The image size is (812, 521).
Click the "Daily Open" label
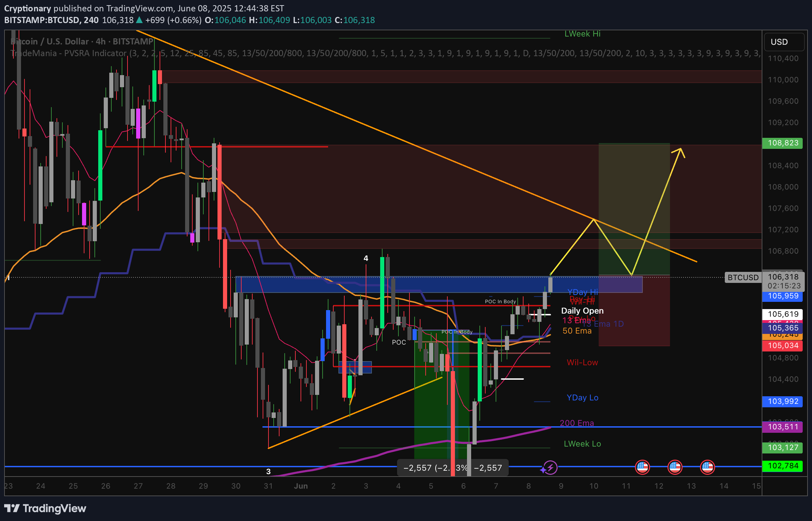[x=582, y=311]
